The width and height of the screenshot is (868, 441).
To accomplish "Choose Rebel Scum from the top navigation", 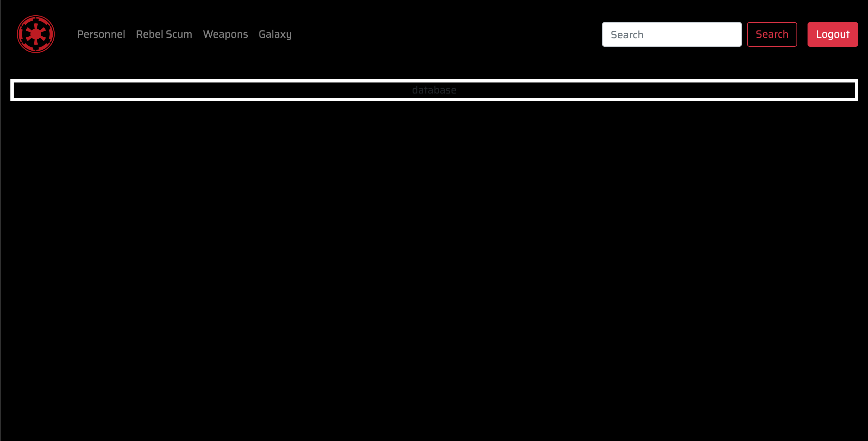I will click(164, 34).
